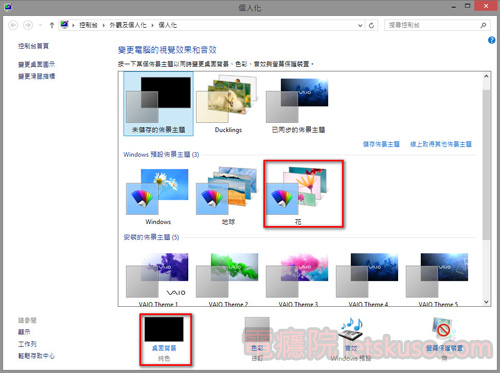The width and height of the screenshot is (500, 373).
Task: Select VAIO Theme 5
Action: point(438,279)
